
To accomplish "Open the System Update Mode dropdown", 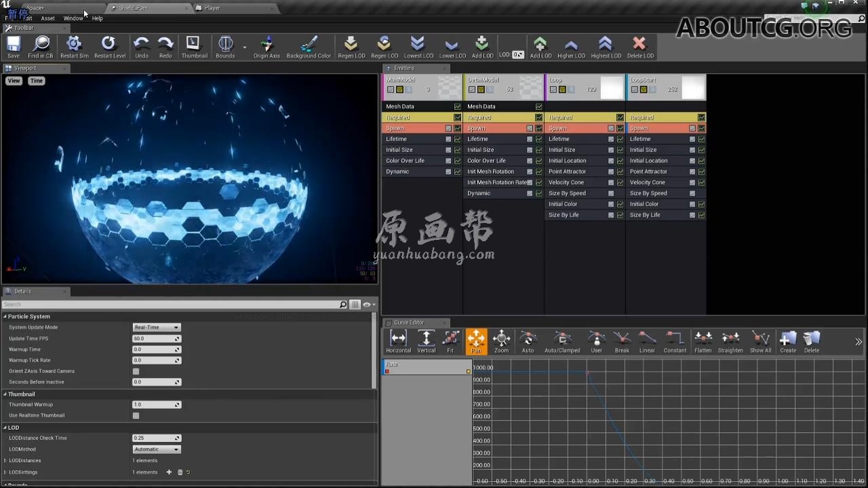I will [x=157, y=327].
